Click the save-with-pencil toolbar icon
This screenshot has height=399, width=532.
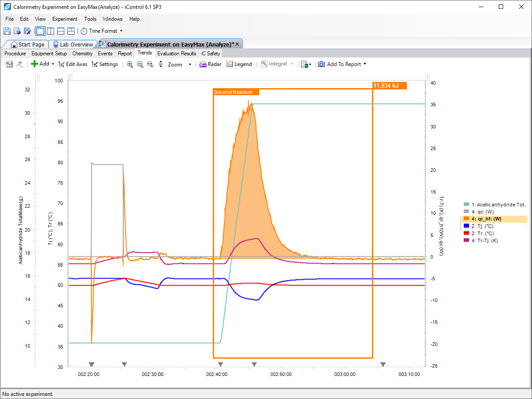(x=27, y=31)
